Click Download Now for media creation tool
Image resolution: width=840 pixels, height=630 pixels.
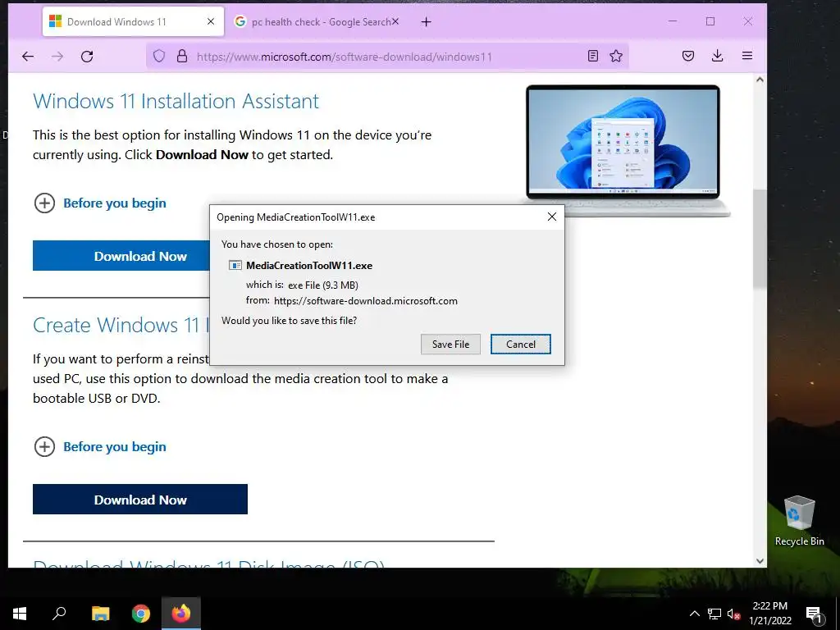point(140,500)
